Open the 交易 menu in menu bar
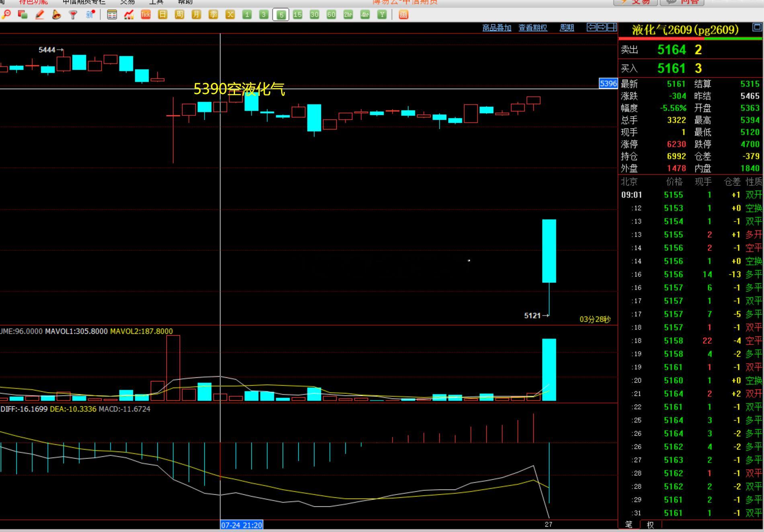 pyautogui.click(x=127, y=2)
